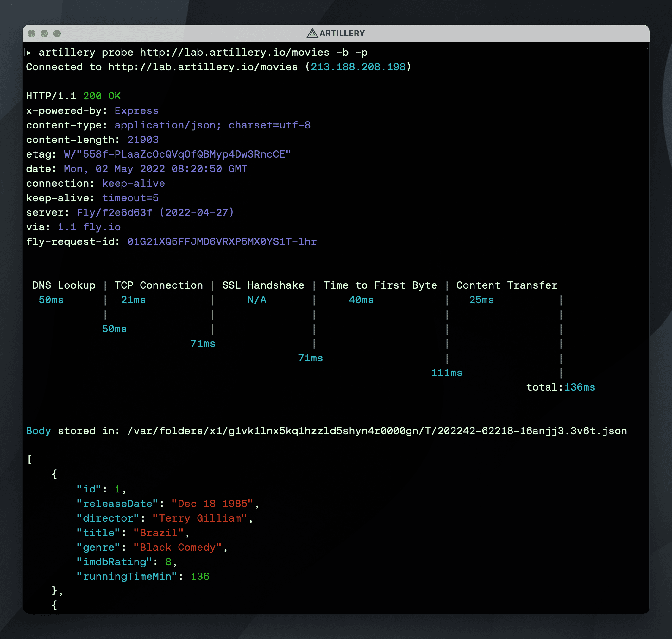
Task: Click the 'total:136ms' timing text
Action: click(x=561, y=387)
